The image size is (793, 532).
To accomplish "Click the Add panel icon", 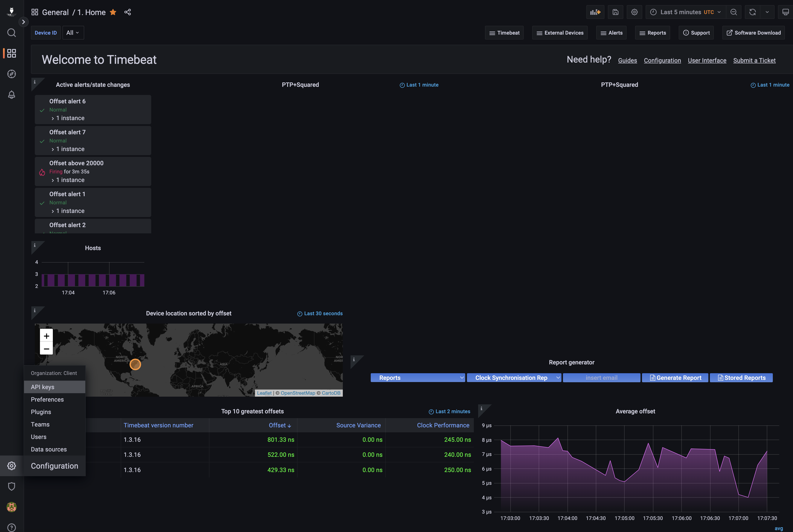I will click(595, 12).
